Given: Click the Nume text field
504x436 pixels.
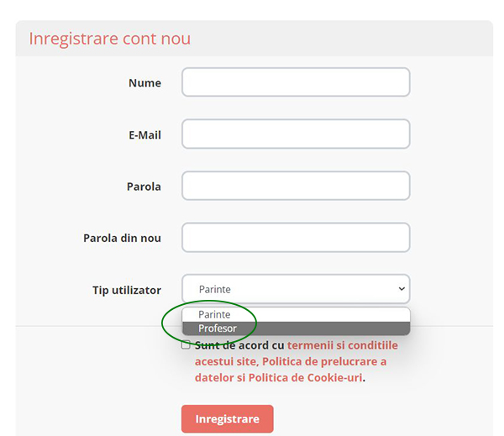Looking at the screenshot, I should coord(296,82).
